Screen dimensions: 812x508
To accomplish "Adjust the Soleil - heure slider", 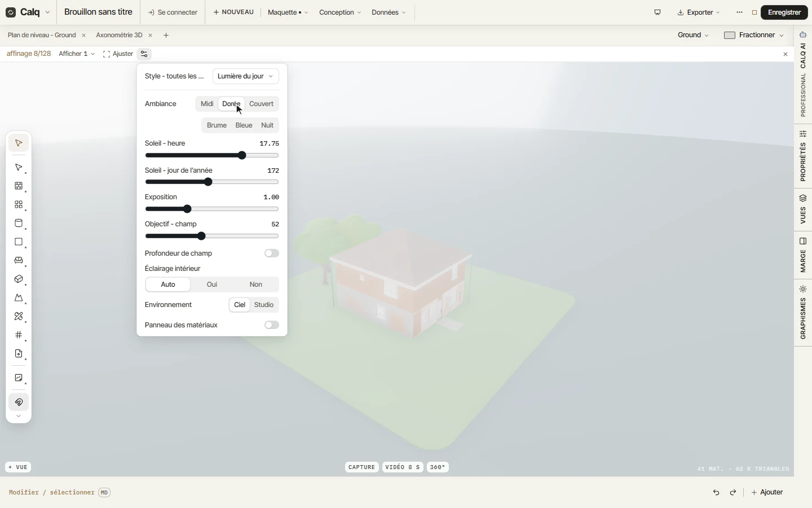I will point(212,155).
